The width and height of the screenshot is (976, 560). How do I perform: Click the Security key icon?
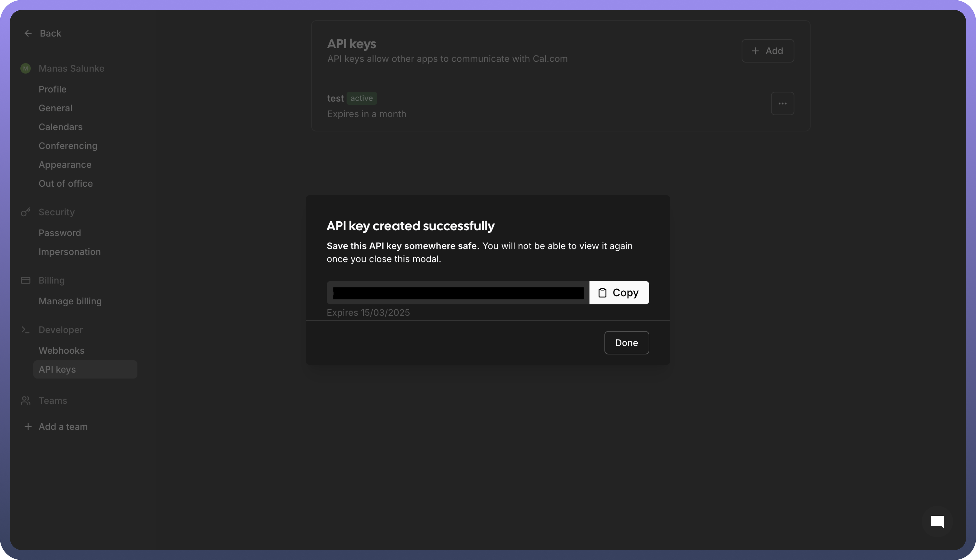point(25,212)
